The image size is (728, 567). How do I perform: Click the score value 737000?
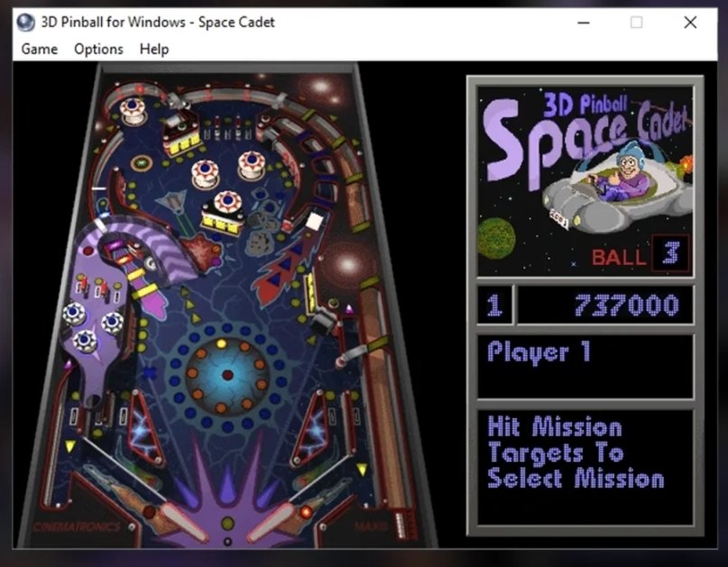click(x=626, y=305)
